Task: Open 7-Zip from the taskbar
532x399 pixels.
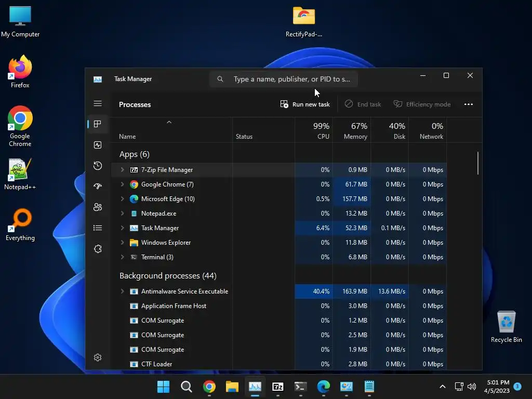Action: tap(278, 387)
